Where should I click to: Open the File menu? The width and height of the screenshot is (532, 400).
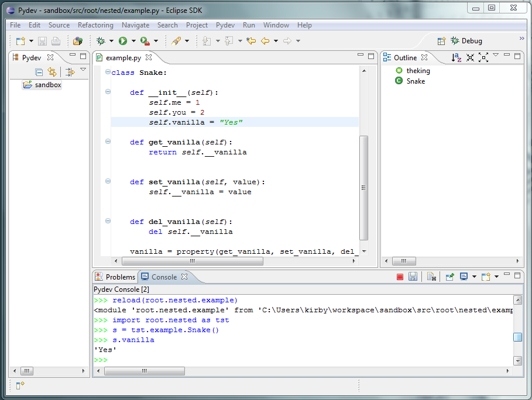pyautogui.click(x=15, y=25)
